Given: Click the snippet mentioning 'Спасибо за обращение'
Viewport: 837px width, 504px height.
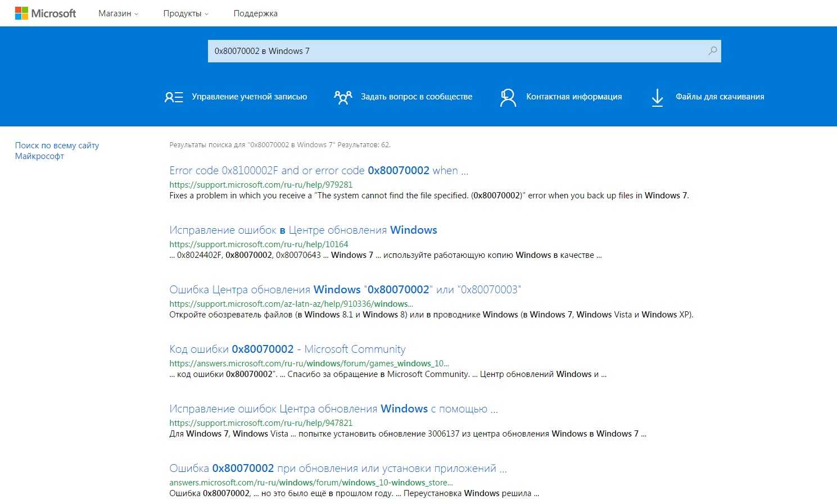Looking at the screenshot, I should pyautogui.click(x=388, y=374).
